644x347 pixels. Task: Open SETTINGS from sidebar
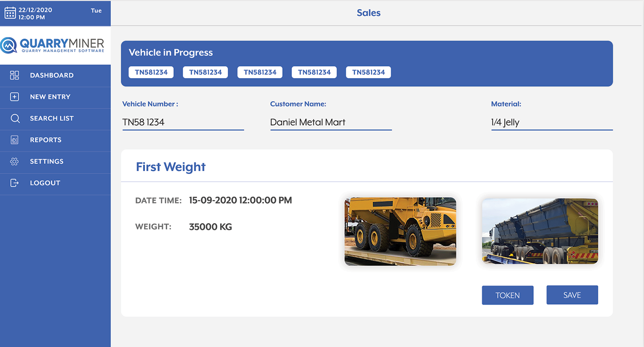click(55, 161)
